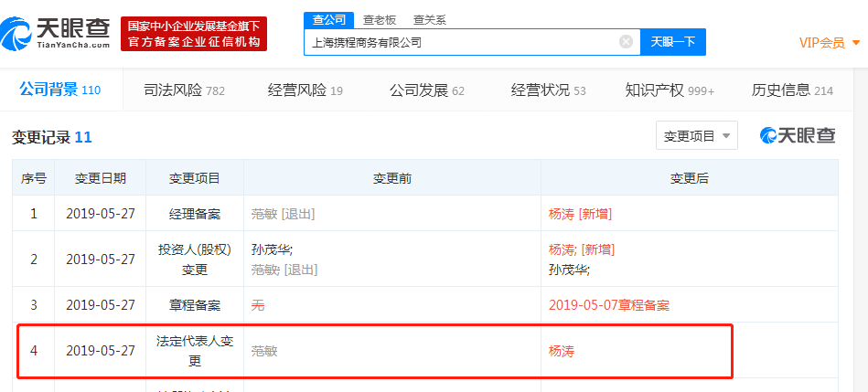Open the 公司发展 62 section tab
The width and height of the screenshot is (868, 392).
426,90
